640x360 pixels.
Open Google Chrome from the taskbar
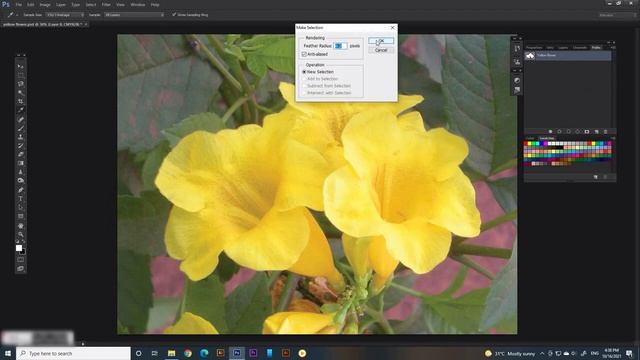(x=188, y=353)
